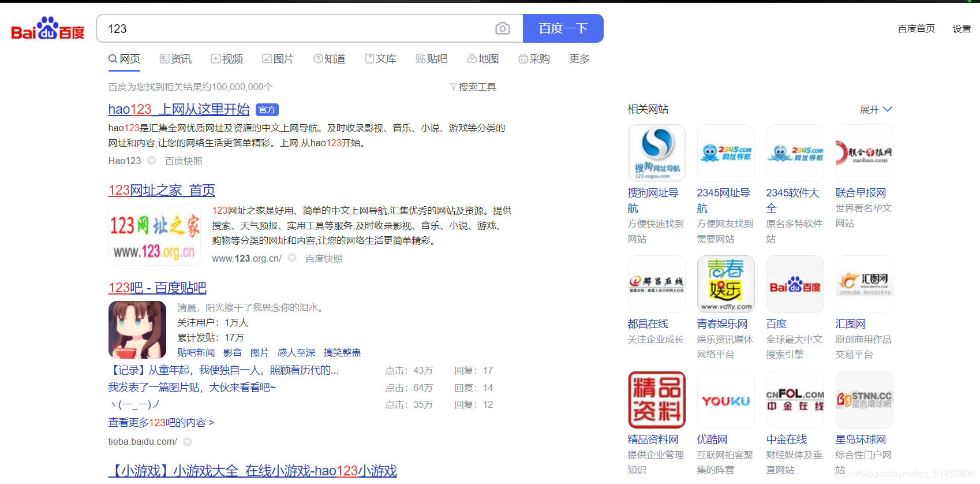View 百度快照 for Hao123 result
The width and height of the screenshot is (980, 484).
tap(184, 161)
